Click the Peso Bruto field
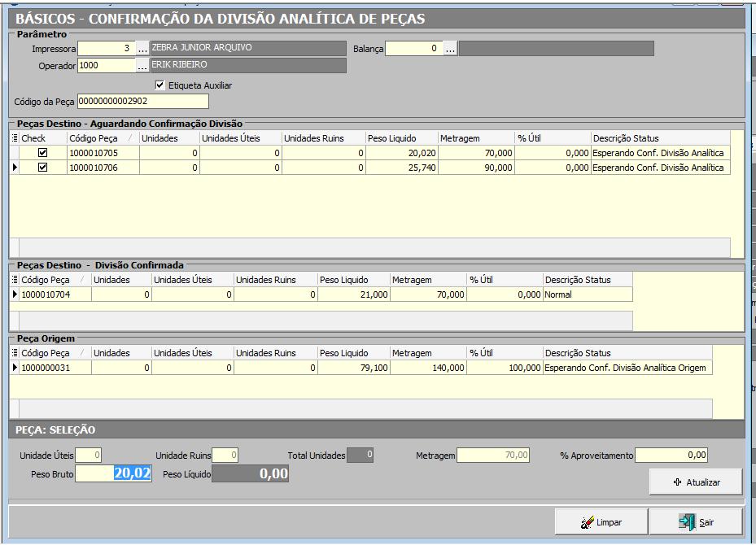The image size is (756, 545). (x=113, y=473)
